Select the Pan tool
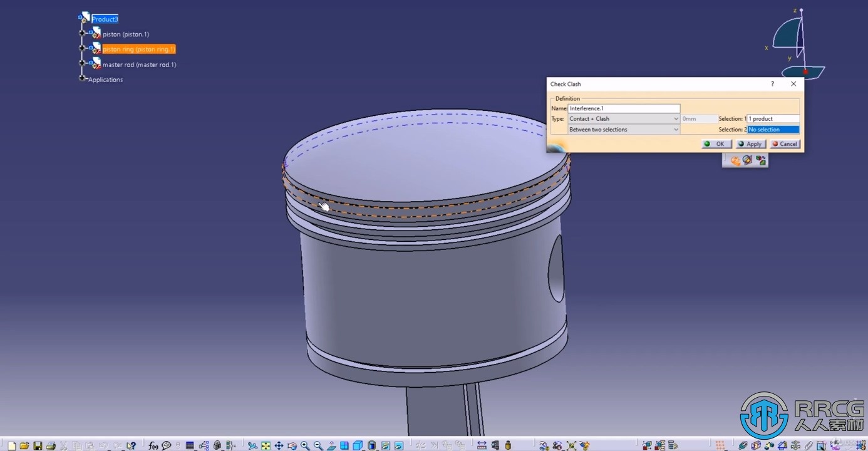 [279, 446]
